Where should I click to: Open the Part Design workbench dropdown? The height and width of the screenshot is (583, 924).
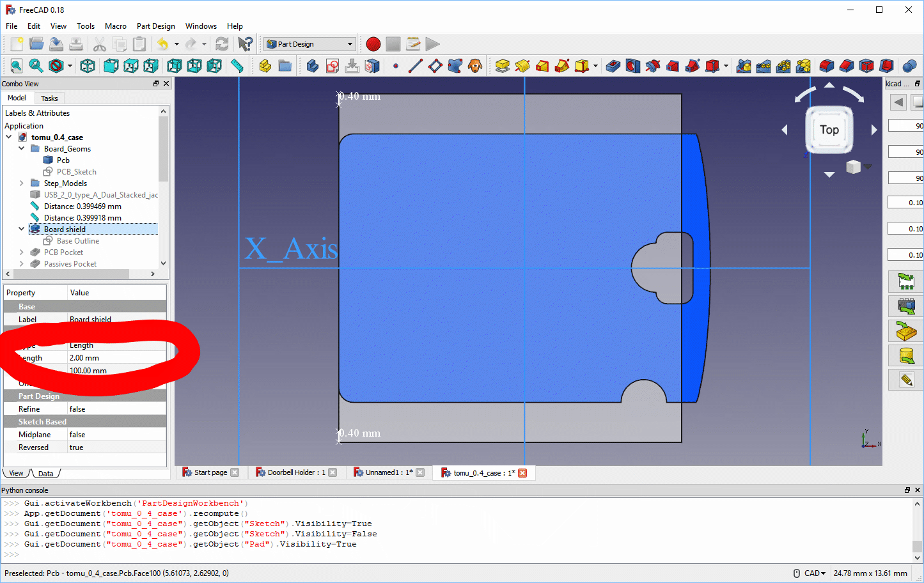click(310, 44)
